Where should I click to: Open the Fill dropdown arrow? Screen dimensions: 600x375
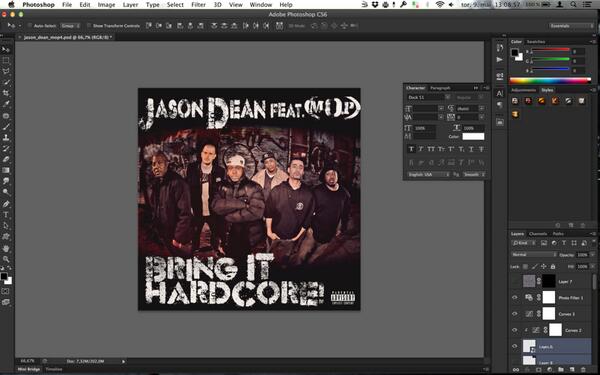[x=593, y=266]
